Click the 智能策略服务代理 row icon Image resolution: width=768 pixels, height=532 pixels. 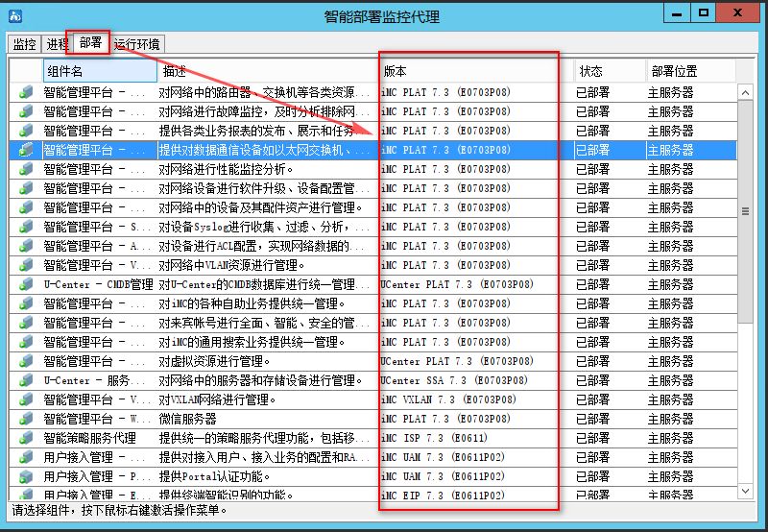[x=26, y=438]
